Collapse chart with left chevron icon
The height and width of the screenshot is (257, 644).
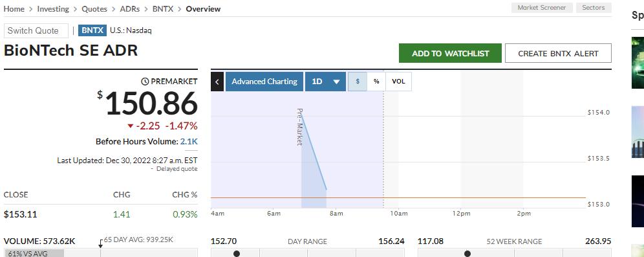click(x=217, y=82)
